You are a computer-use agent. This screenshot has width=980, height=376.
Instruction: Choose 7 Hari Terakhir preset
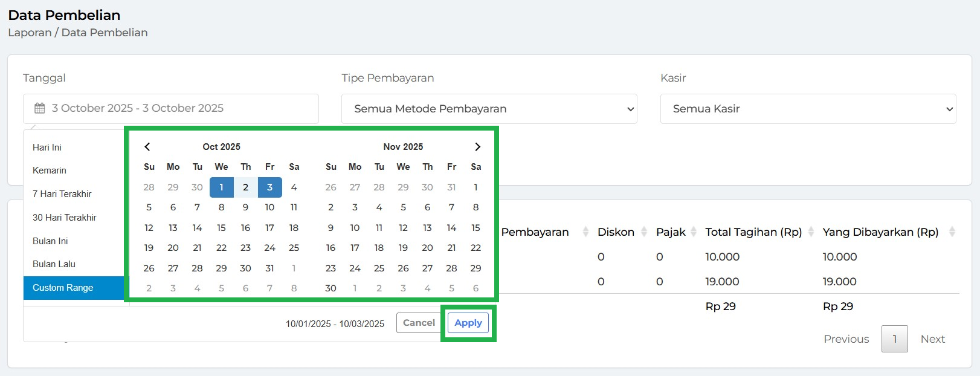point(62,194)
